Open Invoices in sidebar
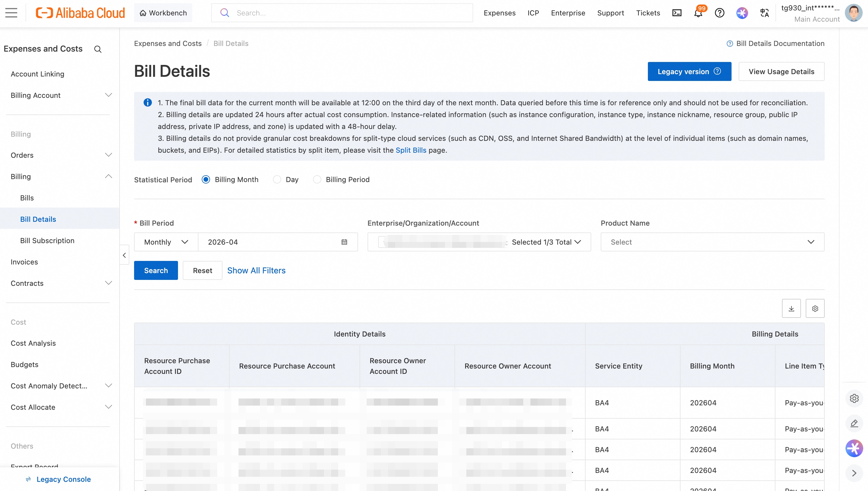The height and width of the screenshot is (491, 868). click(x=24, y=262)
